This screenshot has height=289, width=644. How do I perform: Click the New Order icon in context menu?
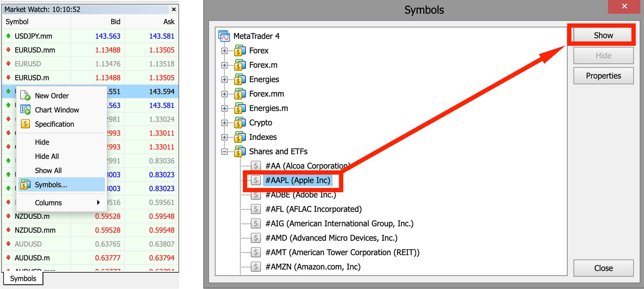(x=25, y=96)
